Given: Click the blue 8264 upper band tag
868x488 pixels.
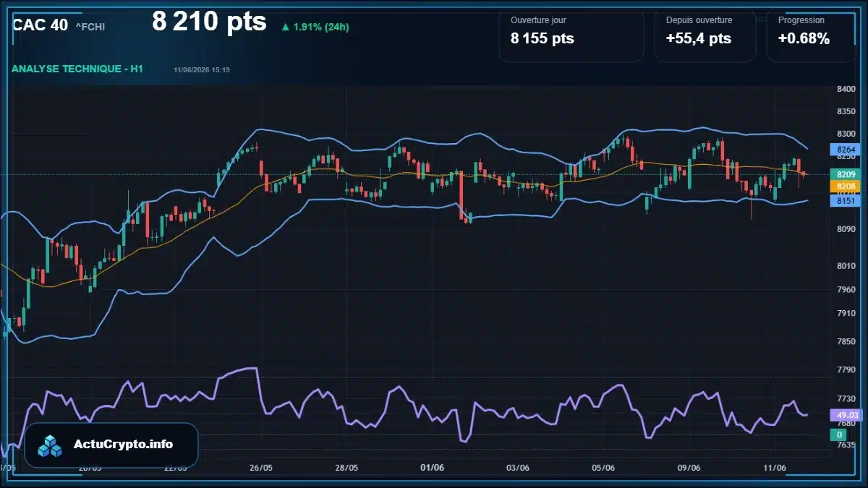Looking at the screenshot, I should [846, 150].
